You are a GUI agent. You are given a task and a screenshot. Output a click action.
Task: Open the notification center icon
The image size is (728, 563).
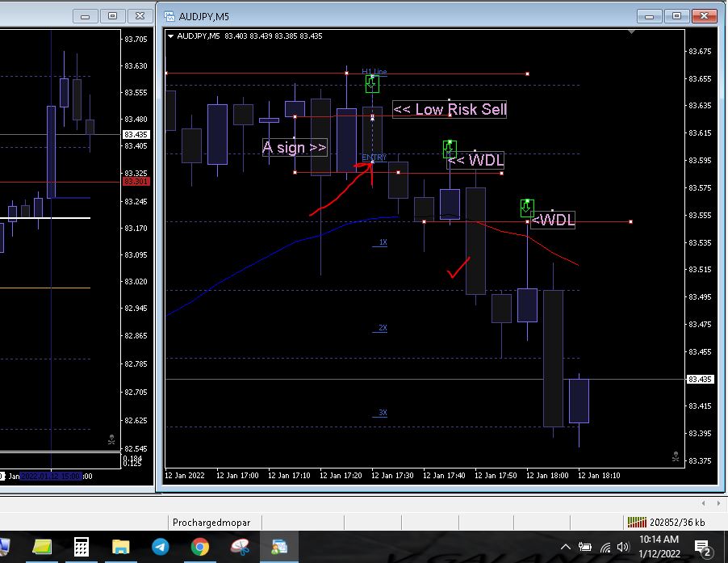(x=702, y=548)
